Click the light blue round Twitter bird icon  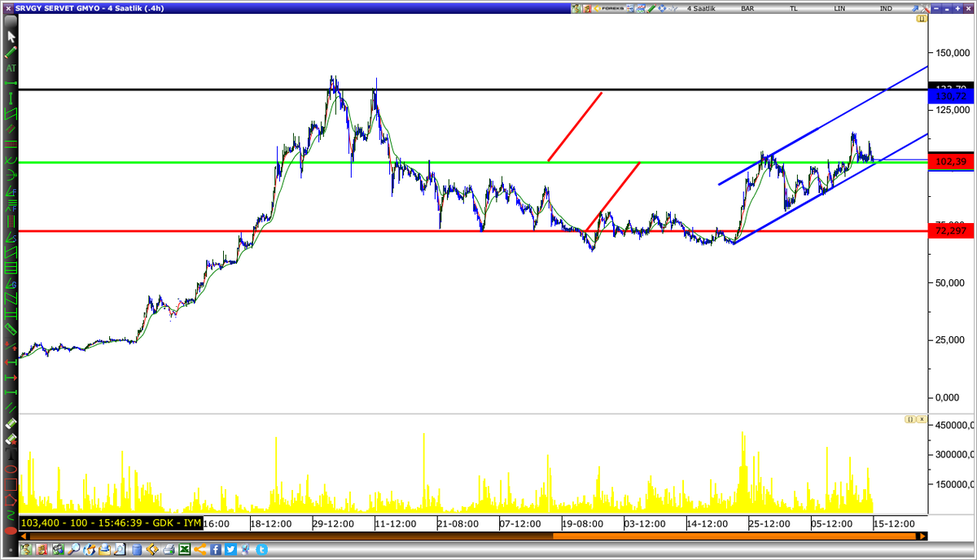pos(261,549)
